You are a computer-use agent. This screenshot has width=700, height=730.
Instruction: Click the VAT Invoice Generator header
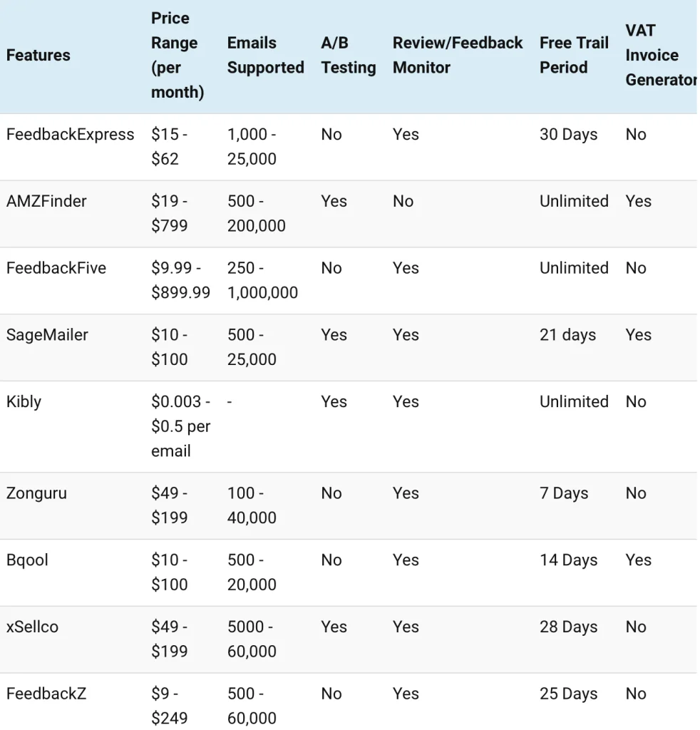659,56
